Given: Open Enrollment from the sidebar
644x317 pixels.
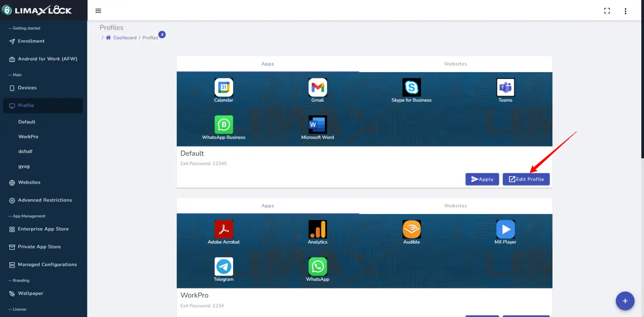Looking at the screenshot, I should pos(43,41).
